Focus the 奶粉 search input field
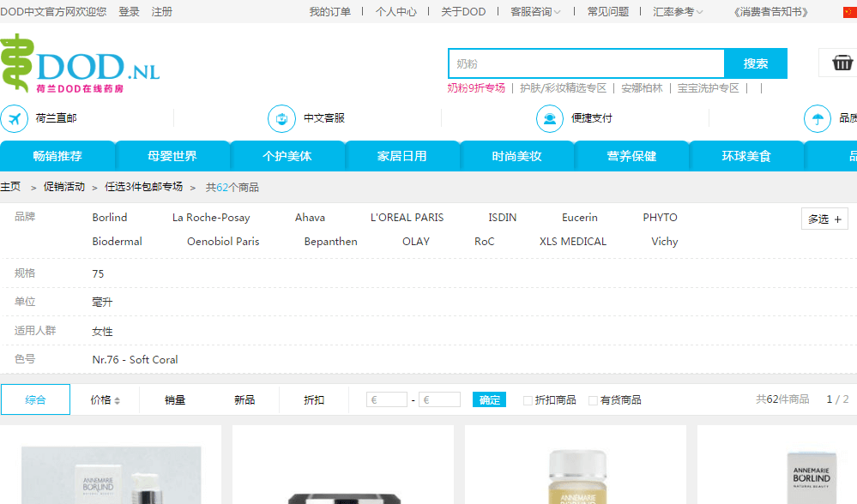857x504 pixels. click(x=587, y=63)
